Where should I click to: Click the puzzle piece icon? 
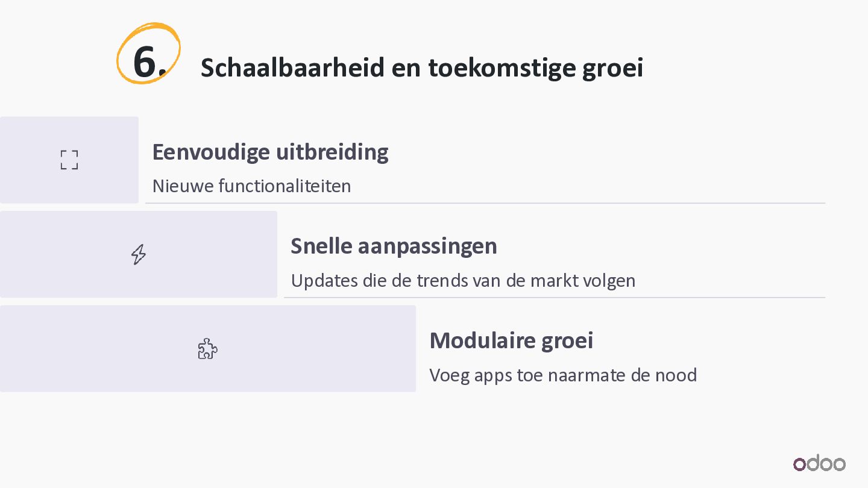click(x=207, y=349)
